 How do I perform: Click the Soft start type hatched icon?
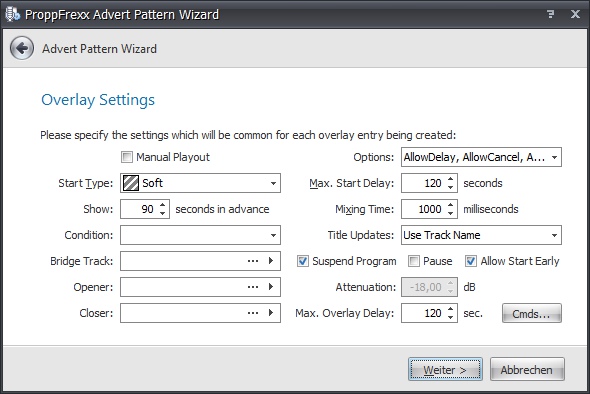pos(131,183)
